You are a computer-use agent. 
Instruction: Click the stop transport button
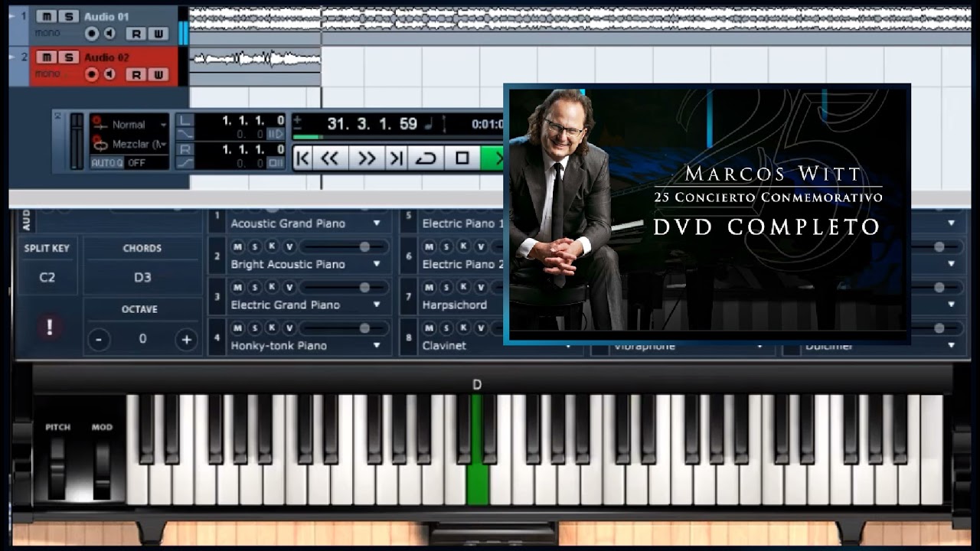pos(462,158)
